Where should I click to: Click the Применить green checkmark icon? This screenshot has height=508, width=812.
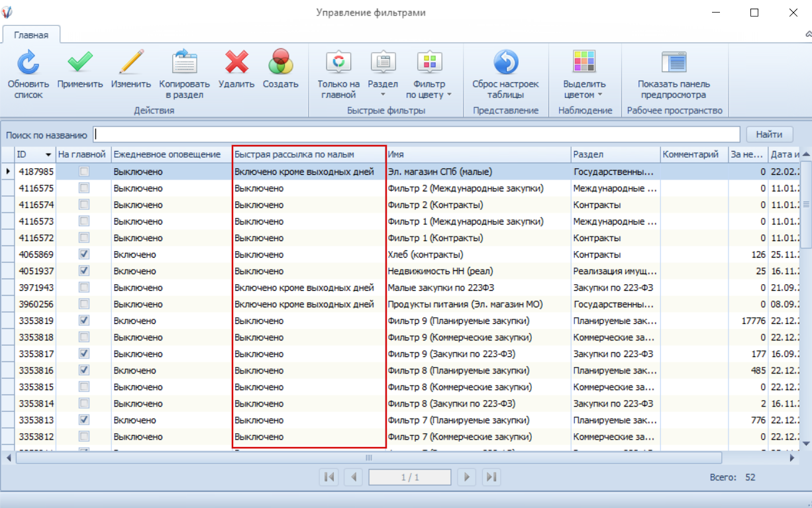(80, 64)
